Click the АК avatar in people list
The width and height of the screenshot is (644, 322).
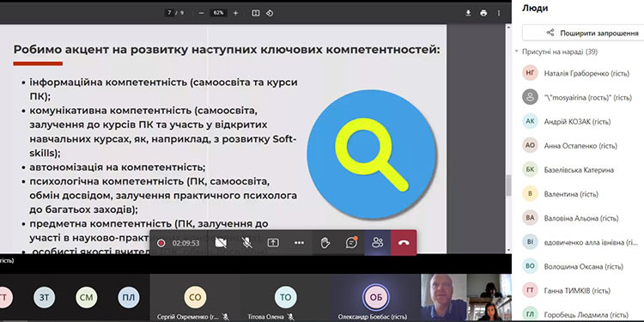point(531,122)
